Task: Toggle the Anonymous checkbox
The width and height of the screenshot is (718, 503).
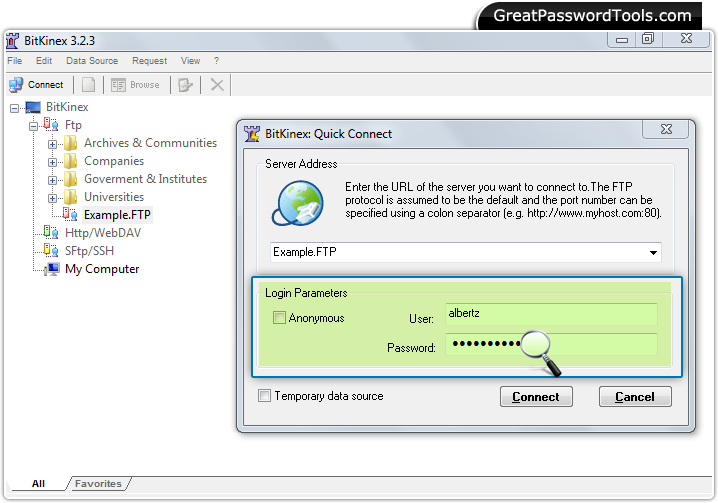Action: tap(279, 317)
